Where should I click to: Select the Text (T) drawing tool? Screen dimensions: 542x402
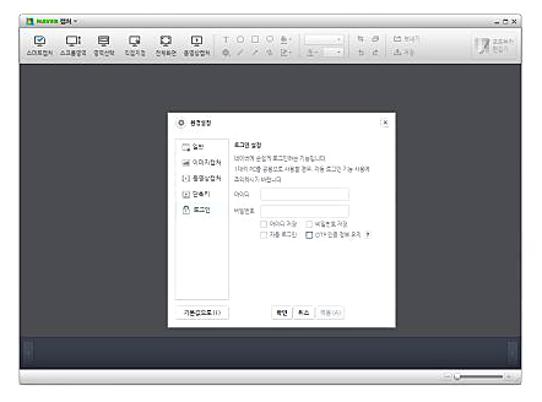click(226, 40)
